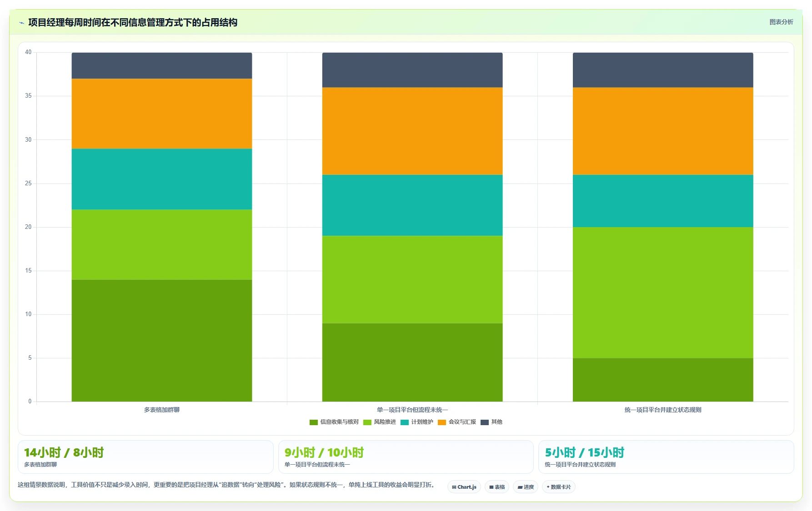Click y-axis tick label 40
Screen dimensions: 812x511
click(x=28, y=52)
